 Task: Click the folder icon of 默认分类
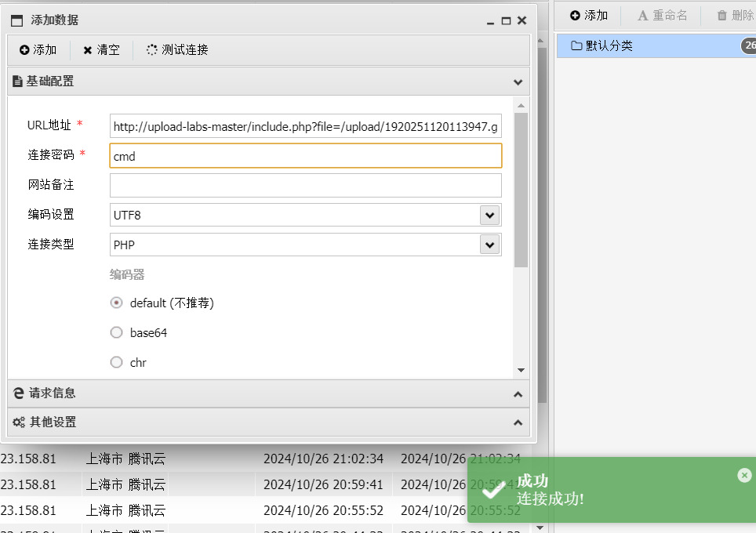(x=576, y=45)
